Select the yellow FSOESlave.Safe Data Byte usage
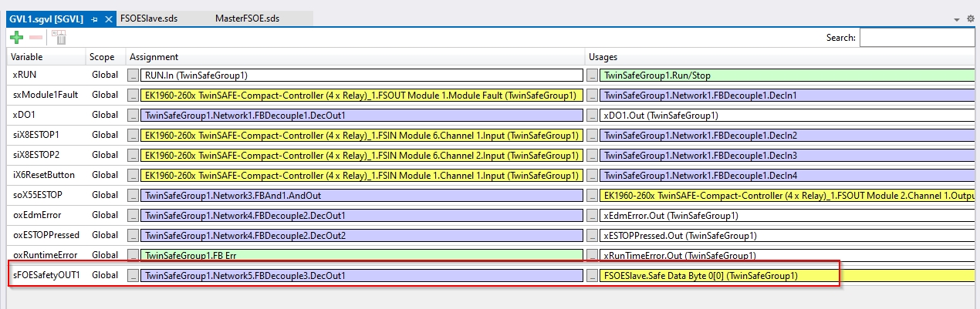 [718, 275]
